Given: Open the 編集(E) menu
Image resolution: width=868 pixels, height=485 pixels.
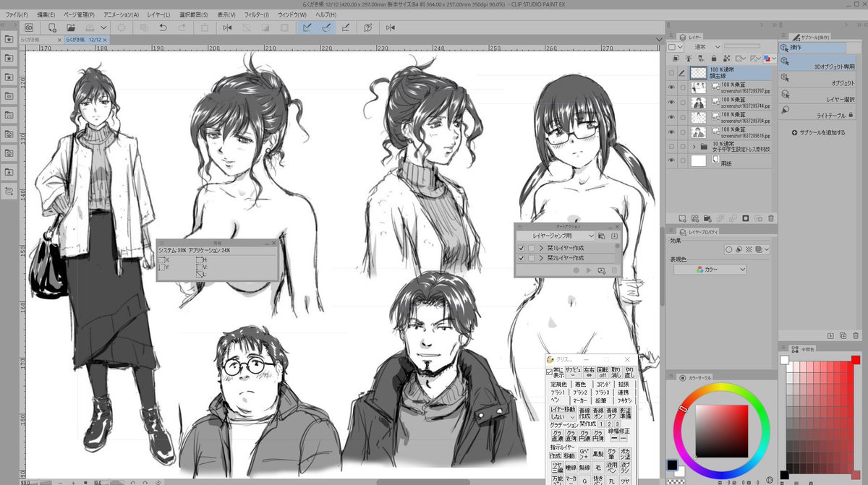Looking at the screenshot, I should (46, 14).
